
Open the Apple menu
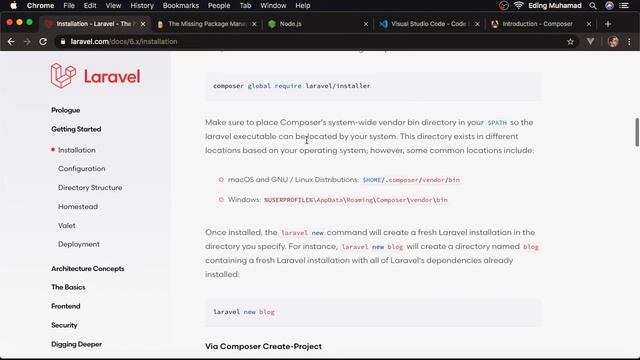[x=13, y=6]
